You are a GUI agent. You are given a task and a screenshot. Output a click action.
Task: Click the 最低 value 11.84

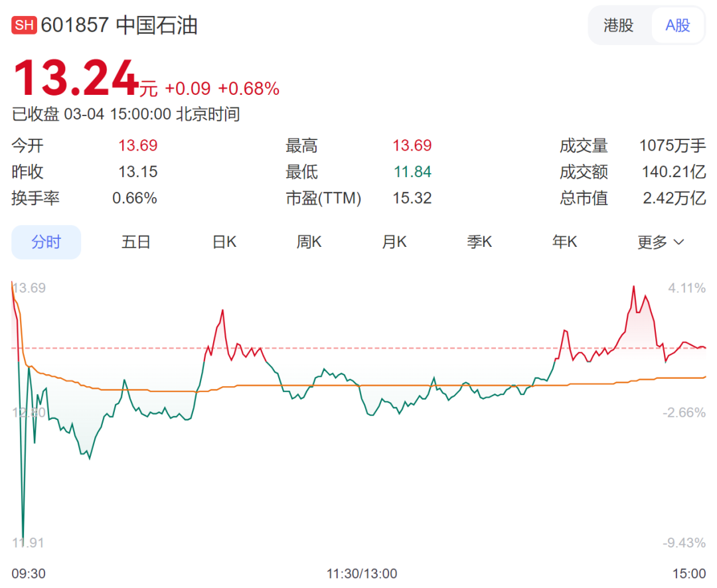click(x=412, y=172)
